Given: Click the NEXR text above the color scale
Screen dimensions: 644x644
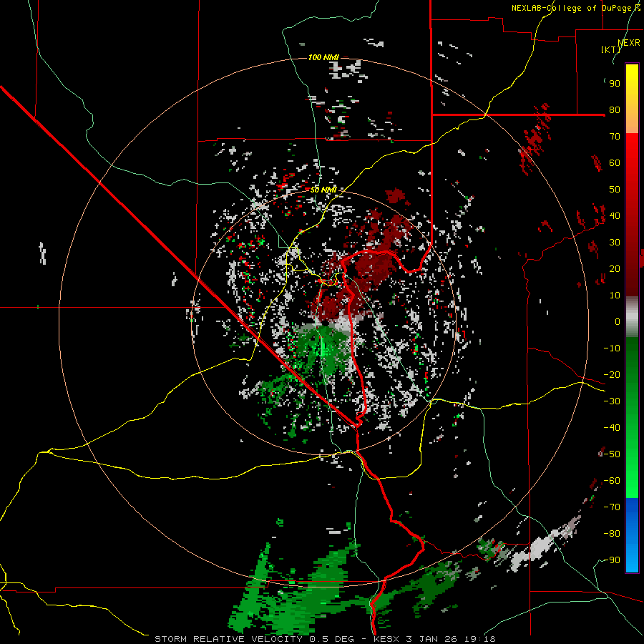Looking at the screenshot, I should click(x=629, y=42).
